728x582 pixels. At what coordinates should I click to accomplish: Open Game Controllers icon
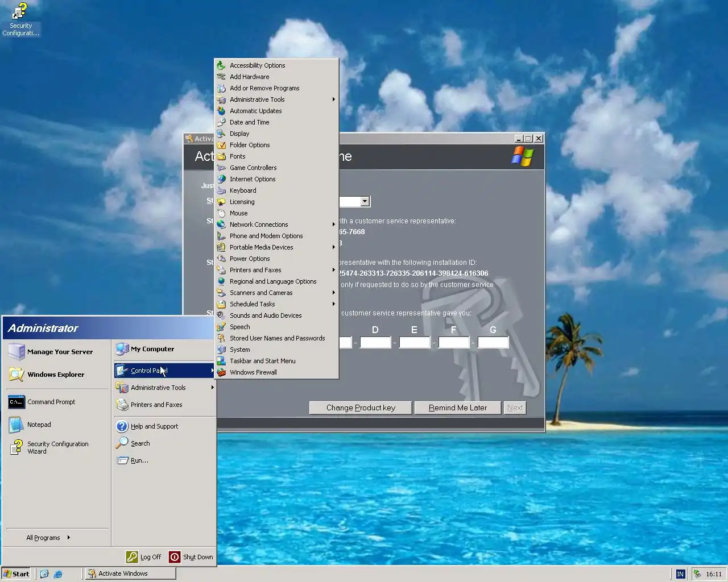(x=221, y=168)
